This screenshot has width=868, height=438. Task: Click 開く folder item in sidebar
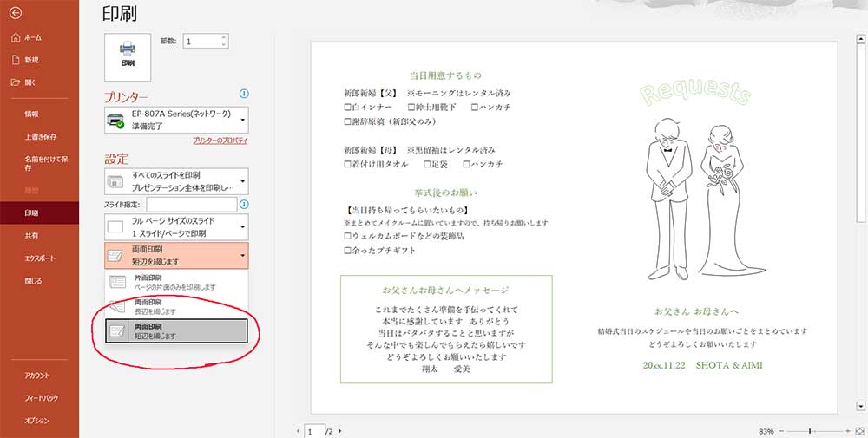[x=32, y=82]
